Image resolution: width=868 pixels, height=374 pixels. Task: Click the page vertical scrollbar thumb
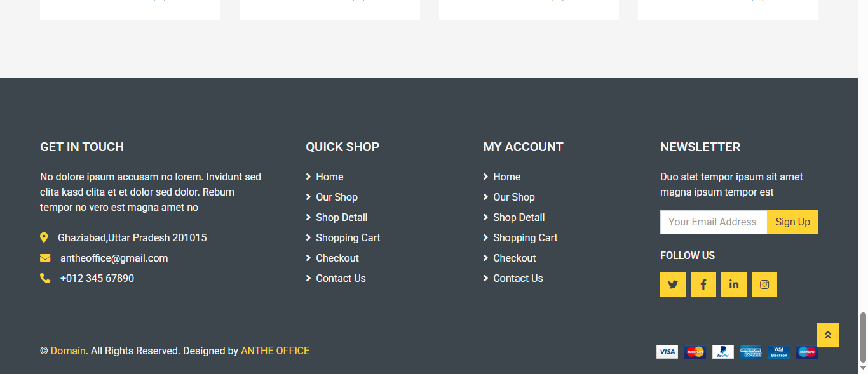coord(862,337)
